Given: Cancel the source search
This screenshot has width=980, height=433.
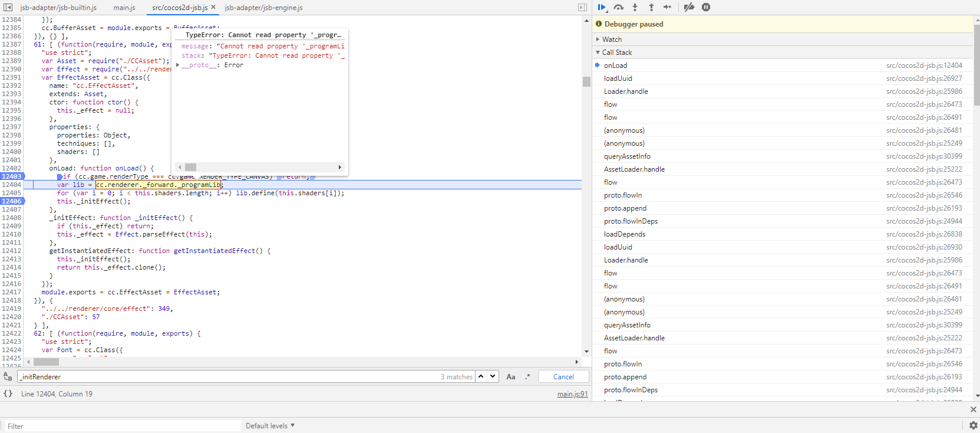Looking at the screenshot, I should [x=563, y=377].
